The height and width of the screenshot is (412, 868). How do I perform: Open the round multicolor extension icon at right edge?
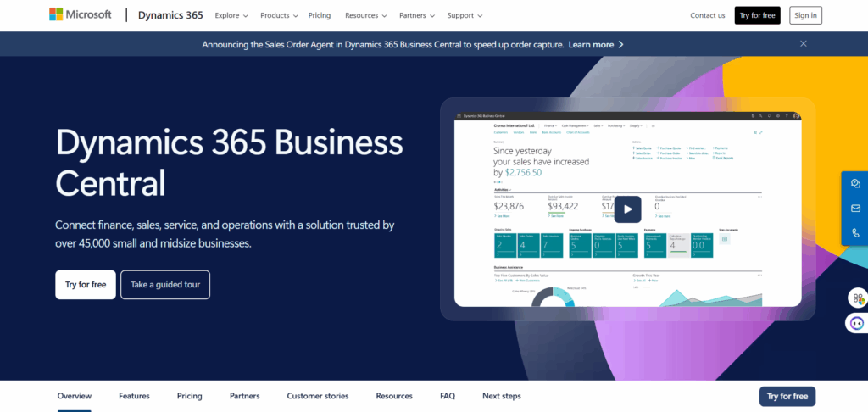tap(859, 298)
